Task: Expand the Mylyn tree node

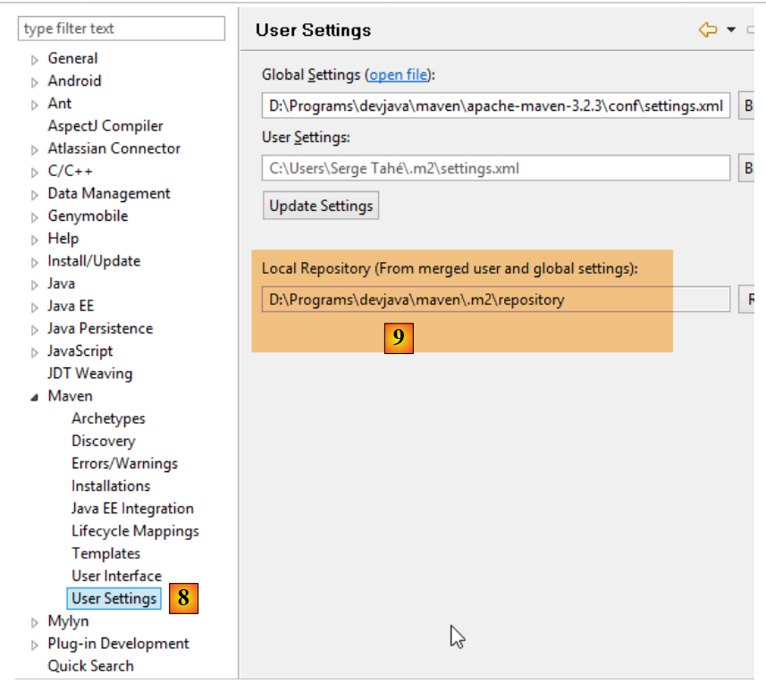Action: tap(35, 622)
